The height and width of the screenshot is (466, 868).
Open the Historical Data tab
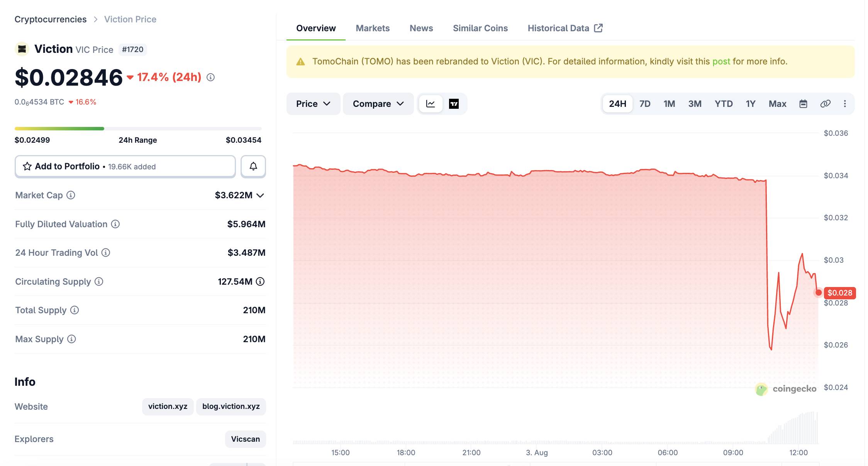pyautogui.click(x=565, y=28)
